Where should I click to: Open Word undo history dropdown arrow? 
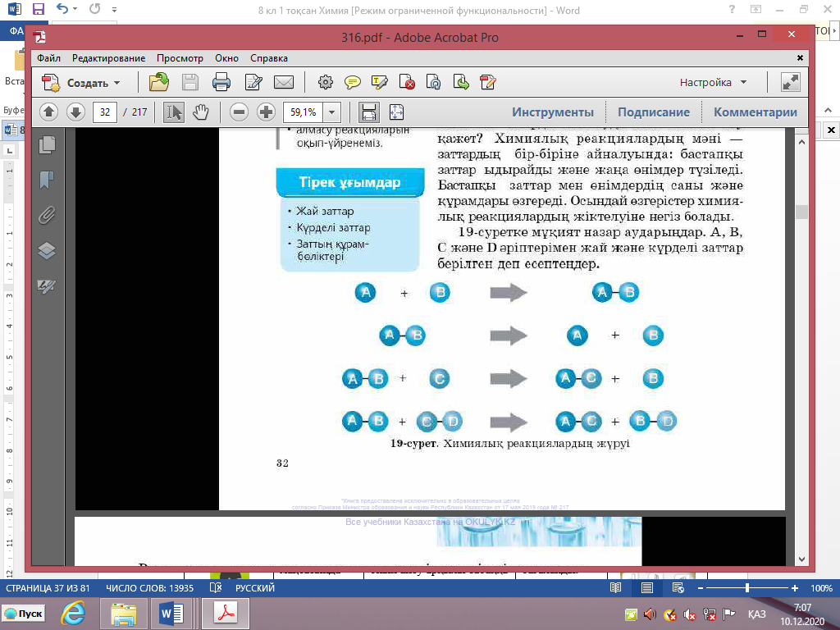75,9
